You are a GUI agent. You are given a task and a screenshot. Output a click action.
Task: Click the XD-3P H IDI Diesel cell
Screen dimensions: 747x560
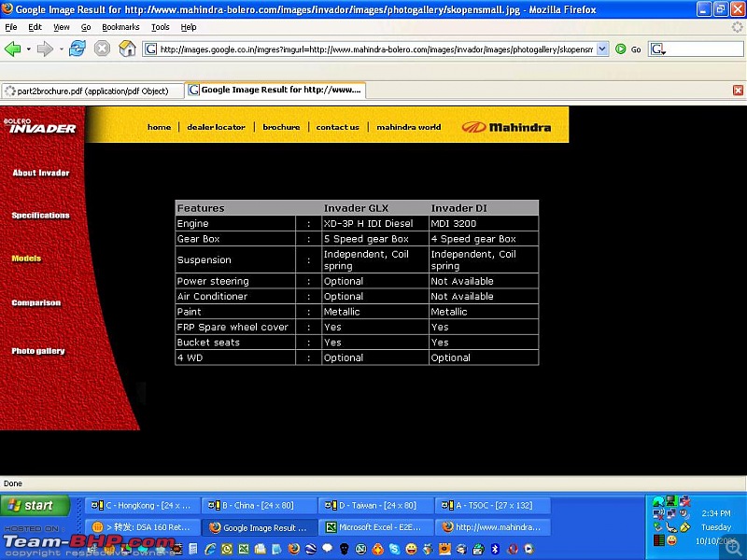(x=375, y=223)
